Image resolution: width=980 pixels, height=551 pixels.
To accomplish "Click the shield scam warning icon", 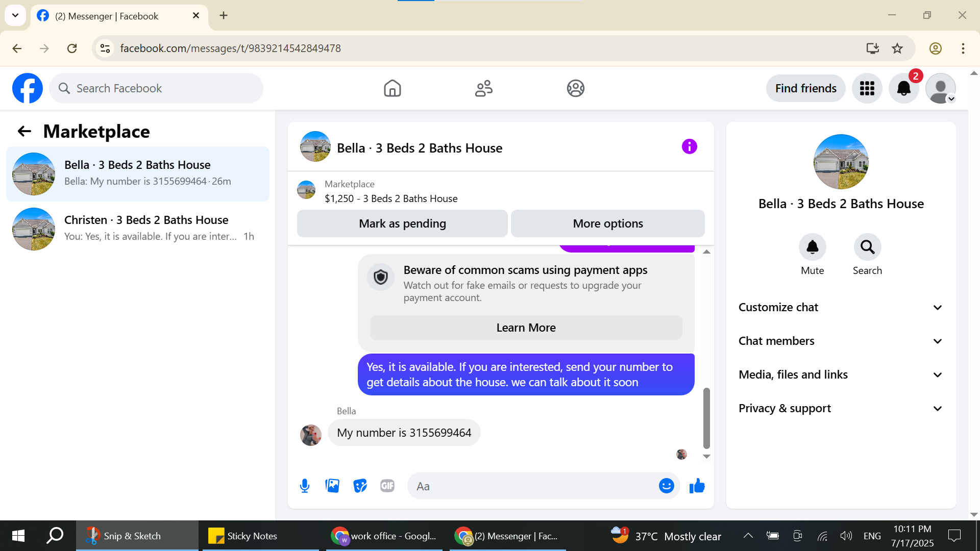I will pyautogui.click(x=381, y=277).
